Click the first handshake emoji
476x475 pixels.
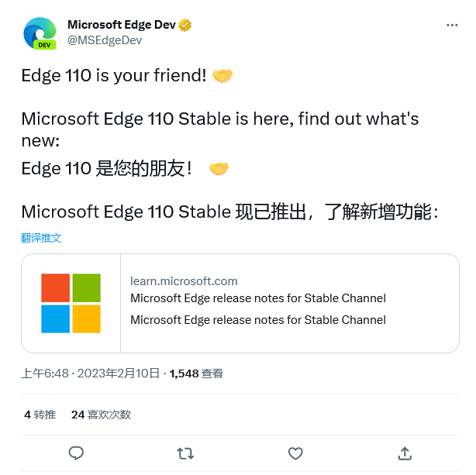[x=222, y=76]
